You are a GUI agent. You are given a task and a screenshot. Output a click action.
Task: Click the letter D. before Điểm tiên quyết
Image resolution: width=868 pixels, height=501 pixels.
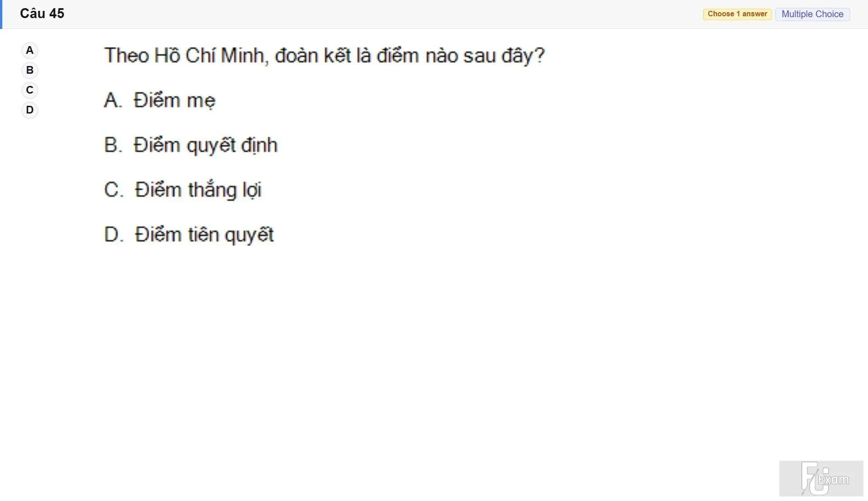[113, 235]
